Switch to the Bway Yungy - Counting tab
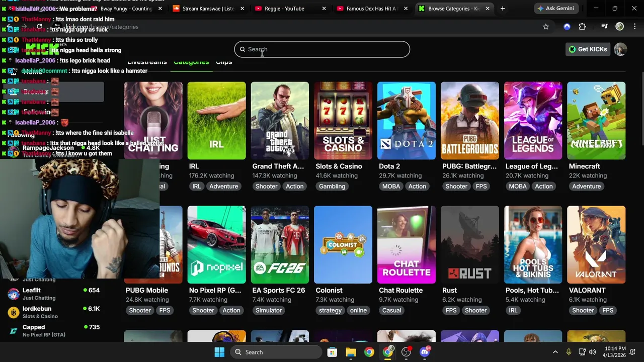This screenshot has height=362, width=644. pos(126,9)
